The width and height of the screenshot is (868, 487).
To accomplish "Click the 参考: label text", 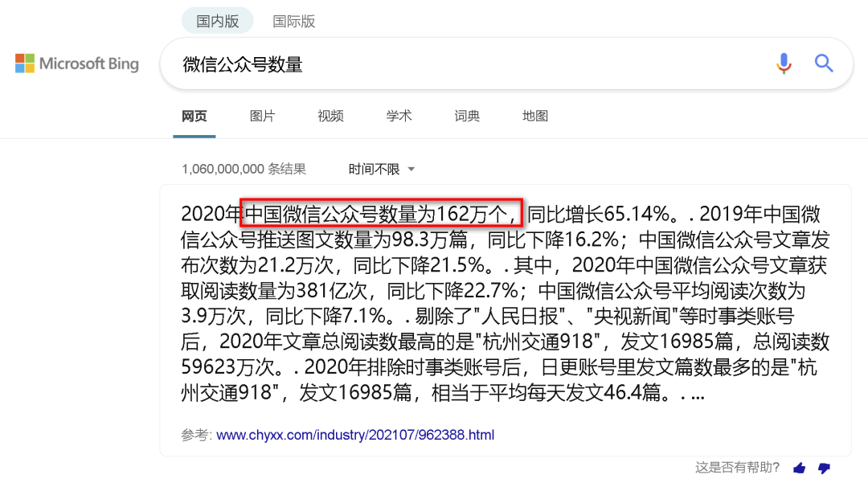I will point(197,435).
